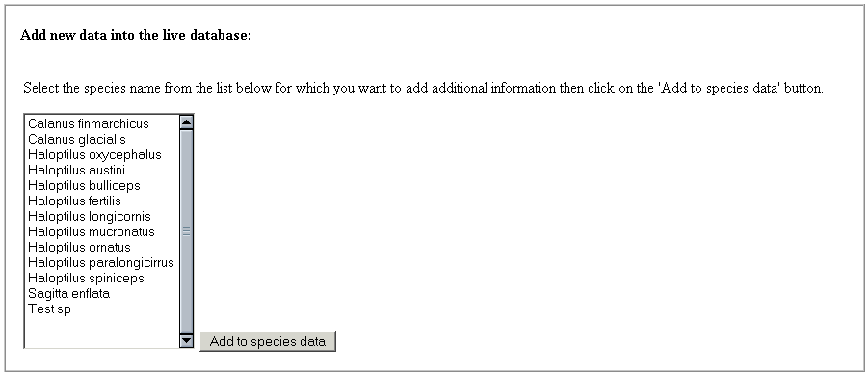Click the scrollbar up arrow
The width and height of the screenshot is (868, 375).
coord(187,121)
